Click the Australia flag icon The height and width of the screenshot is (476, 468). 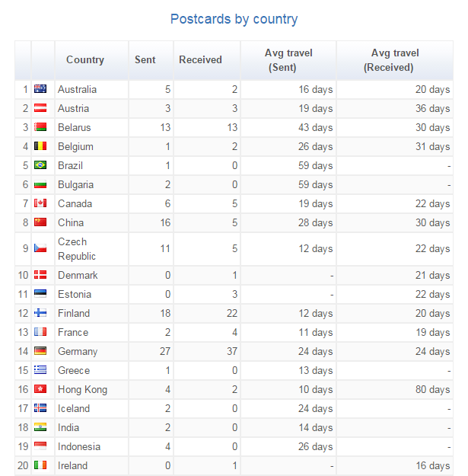40,89
